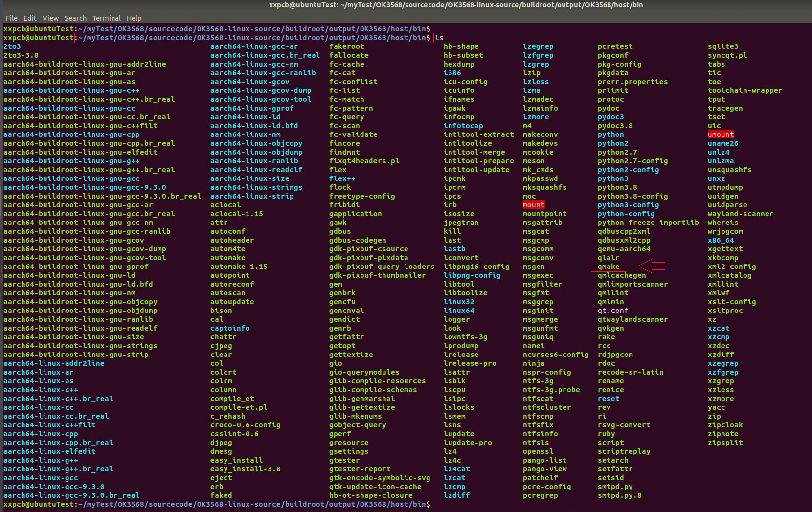Click the qmlcachegen entry
The height and width of the screenshot is (512, 812).
[x=622, y=275]
